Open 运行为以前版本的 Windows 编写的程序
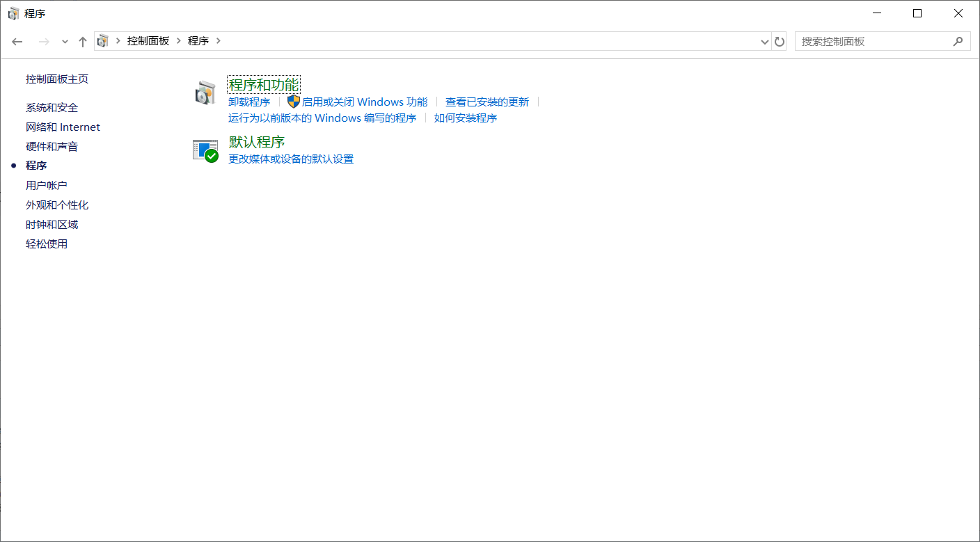The height and width of the screenshot is (542, 980). point(322,118)
